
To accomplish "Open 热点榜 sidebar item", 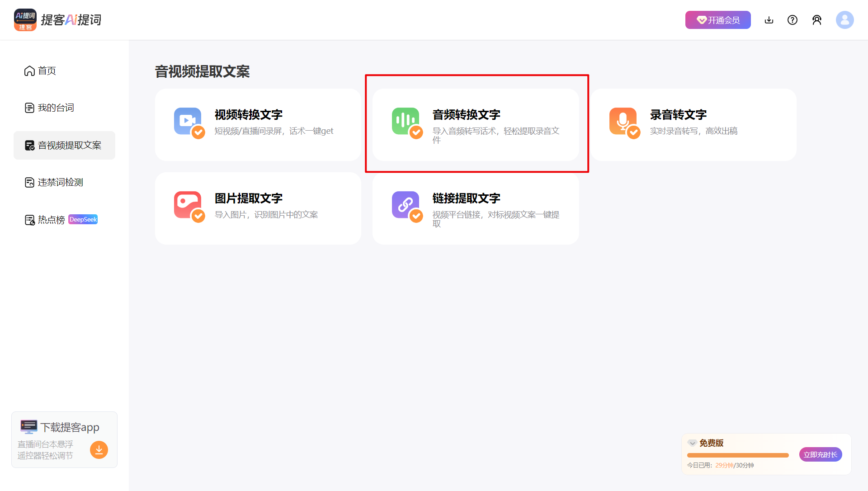I will pos(64,220).
